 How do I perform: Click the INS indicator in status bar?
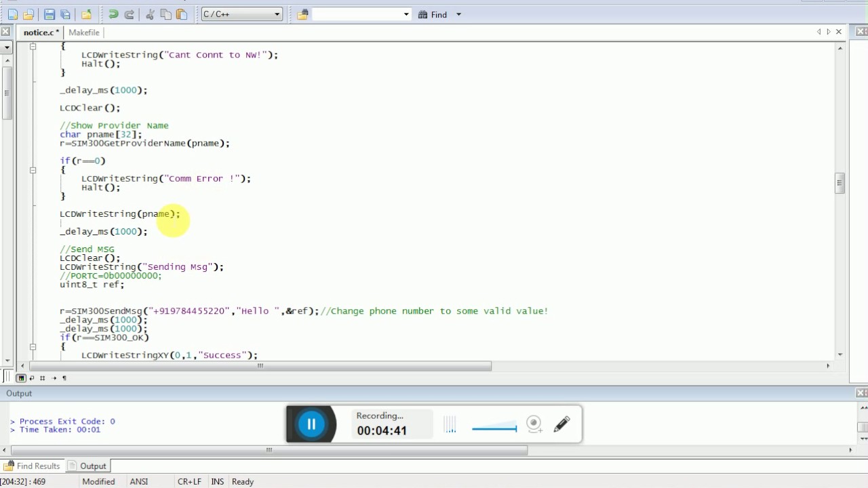point(217,481)
